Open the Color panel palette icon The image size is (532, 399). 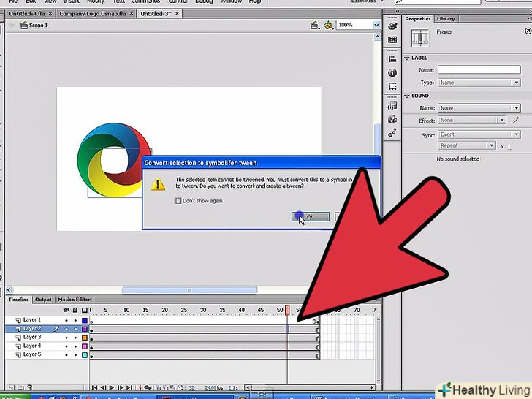point(392,26)
